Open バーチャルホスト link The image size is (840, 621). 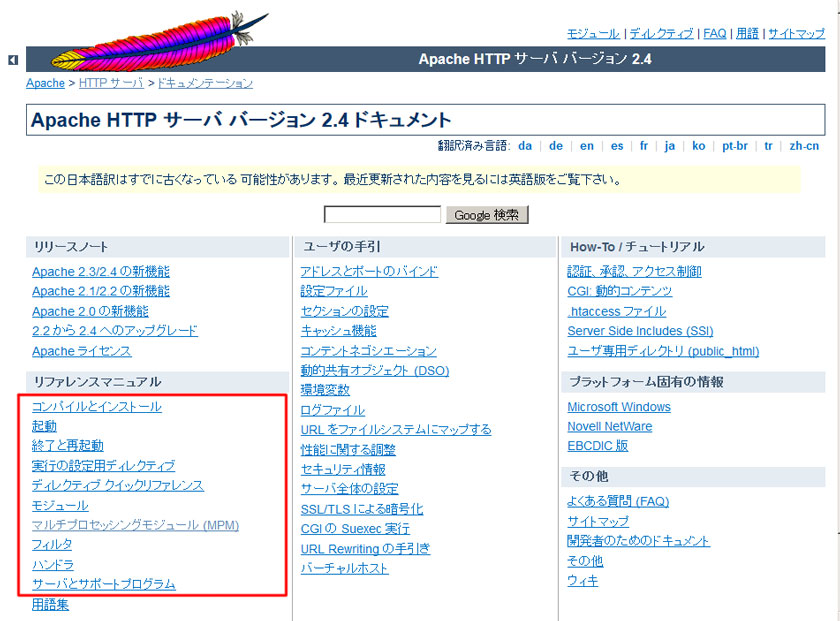[x=344, y=568]
